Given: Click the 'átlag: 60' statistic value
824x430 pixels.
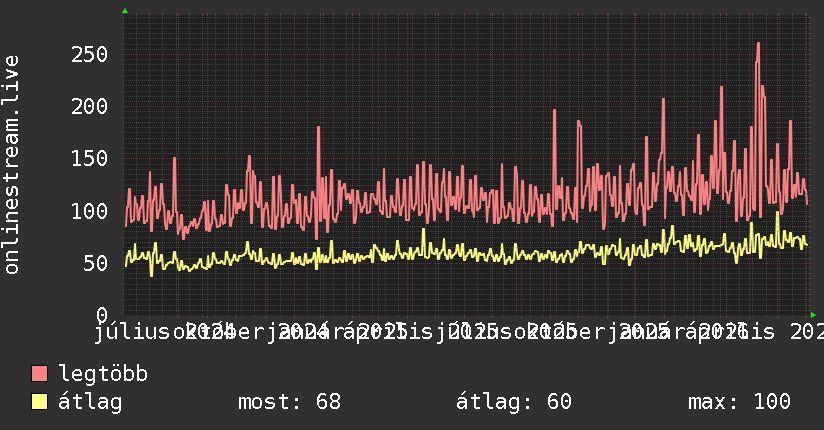Looking at the screenshot, I should tap(513, 402).
